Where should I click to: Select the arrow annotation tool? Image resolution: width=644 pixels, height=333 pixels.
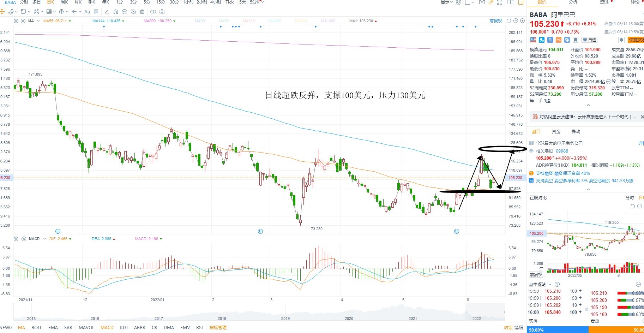74,12
